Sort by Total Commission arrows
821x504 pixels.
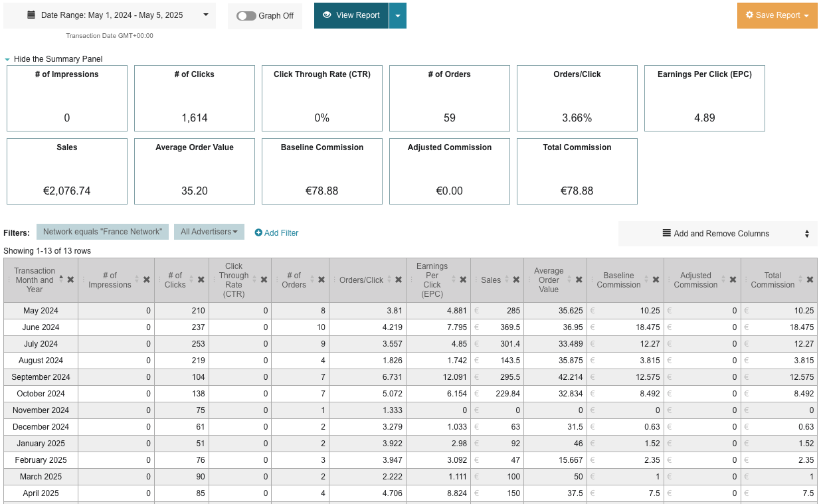click(800, 280)
